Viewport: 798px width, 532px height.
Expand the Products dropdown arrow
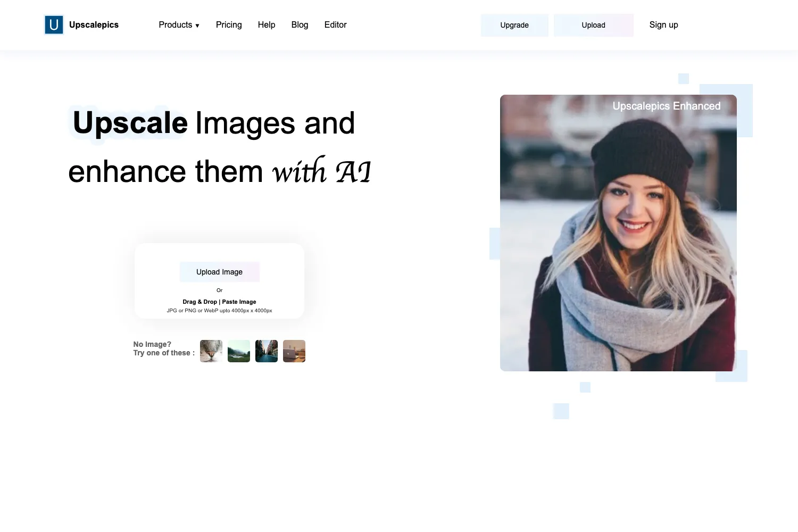coord(197,26)
